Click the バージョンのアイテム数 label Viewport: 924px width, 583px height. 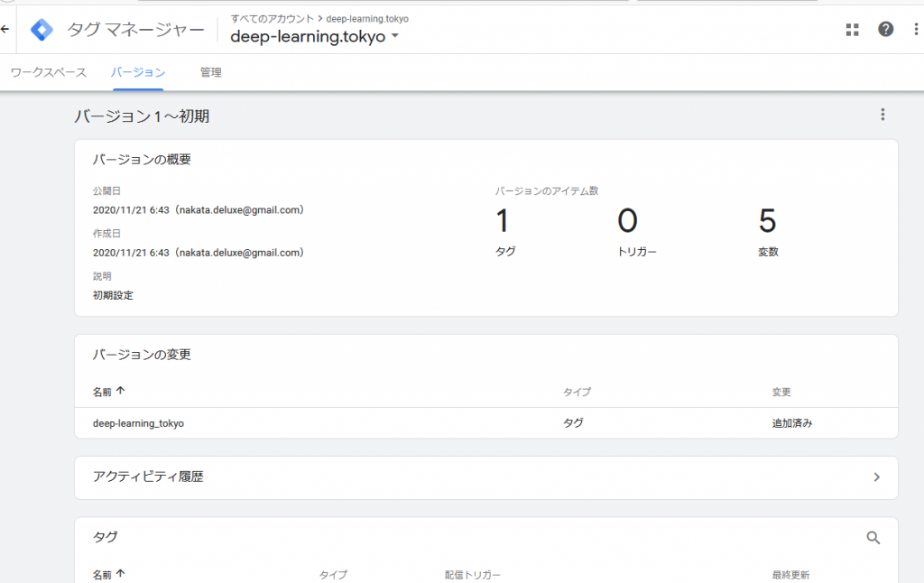[546, 191]
